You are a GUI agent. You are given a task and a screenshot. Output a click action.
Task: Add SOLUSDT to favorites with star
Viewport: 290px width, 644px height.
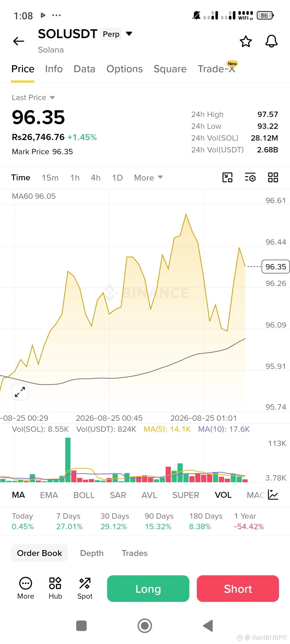coord(246,41)
